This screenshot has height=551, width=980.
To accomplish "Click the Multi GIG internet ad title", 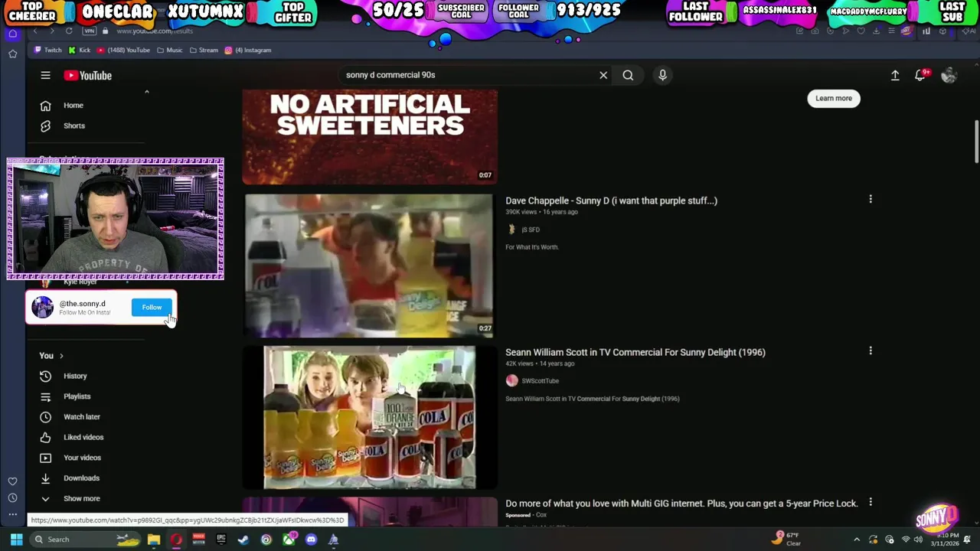I will [x=681, y=504].
